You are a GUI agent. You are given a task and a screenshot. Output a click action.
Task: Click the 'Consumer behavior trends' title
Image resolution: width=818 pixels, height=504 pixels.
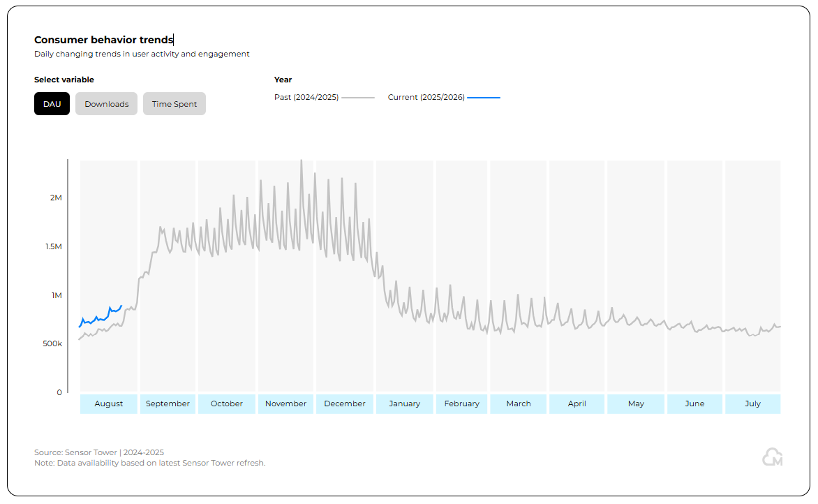104,40
